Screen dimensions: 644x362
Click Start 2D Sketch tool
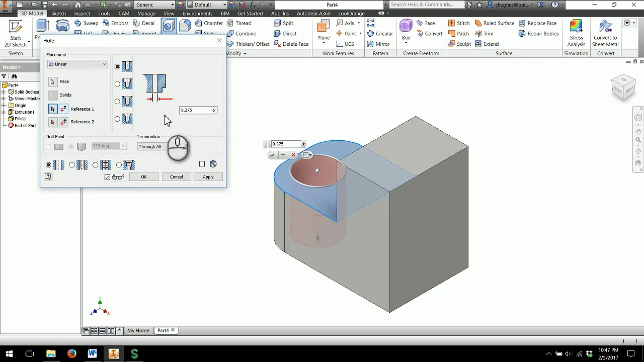[15, 34]
